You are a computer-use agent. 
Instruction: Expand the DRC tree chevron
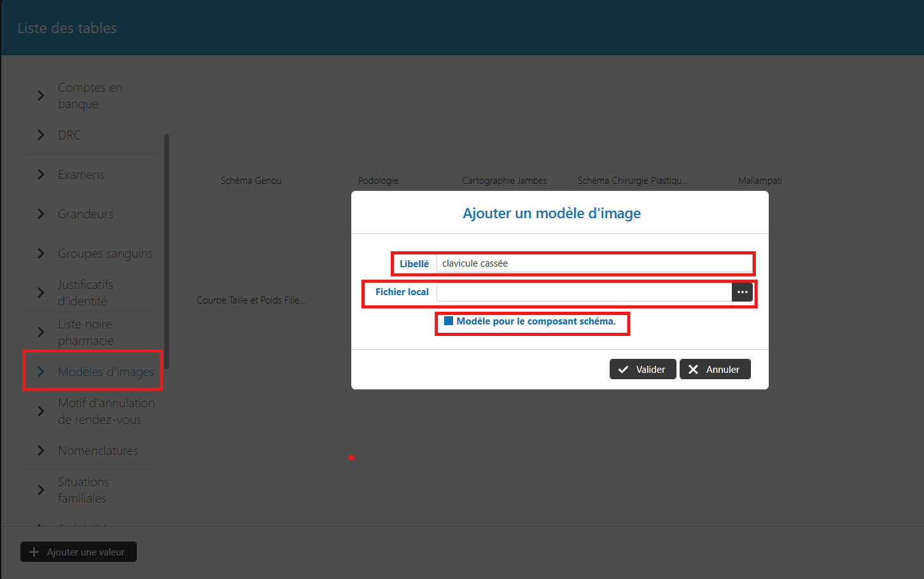point(41,135)
